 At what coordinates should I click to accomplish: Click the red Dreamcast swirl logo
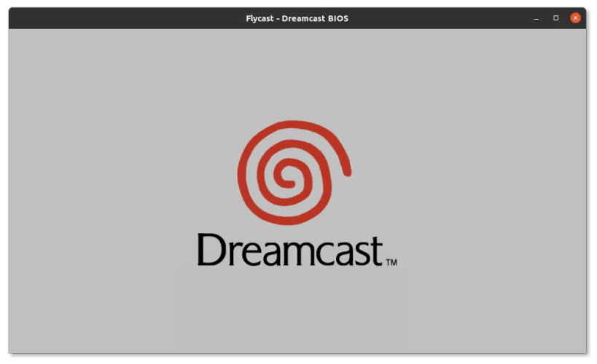tap(294, 173)
